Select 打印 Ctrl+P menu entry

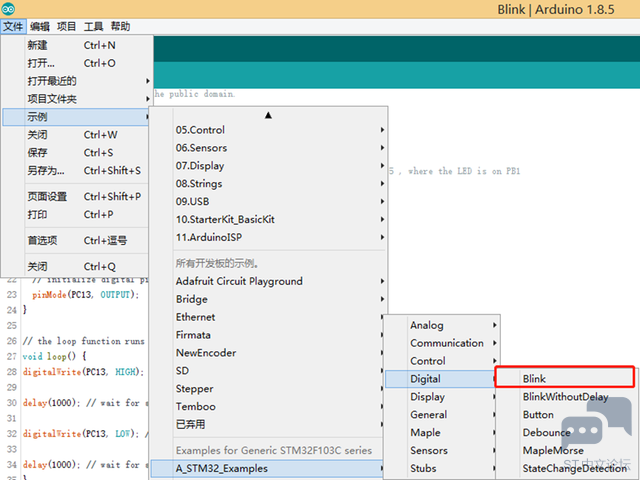point(76,215)
